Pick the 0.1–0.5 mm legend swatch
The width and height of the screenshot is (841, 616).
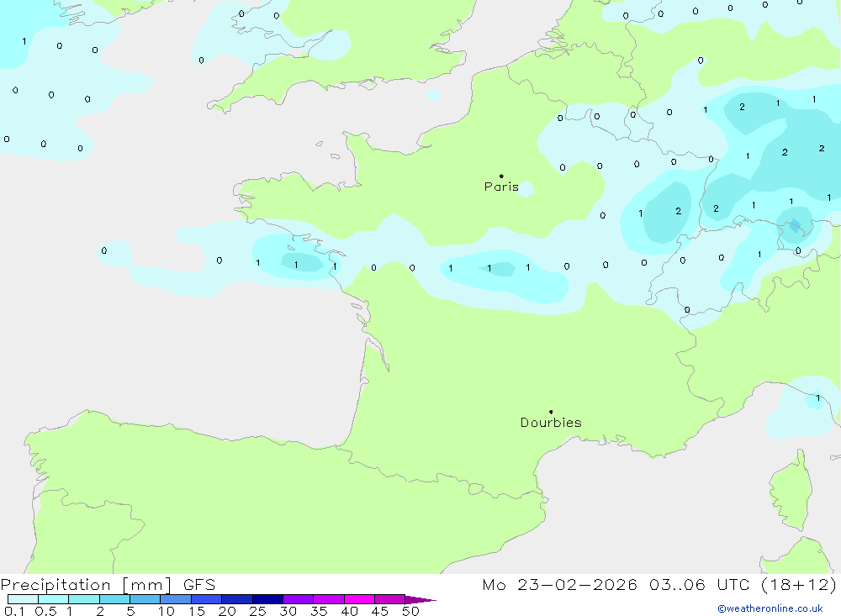tap(23, 599)
